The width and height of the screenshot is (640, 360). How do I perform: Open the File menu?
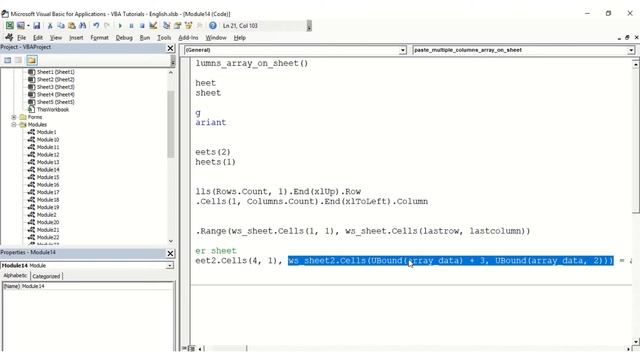coord(22,38)
